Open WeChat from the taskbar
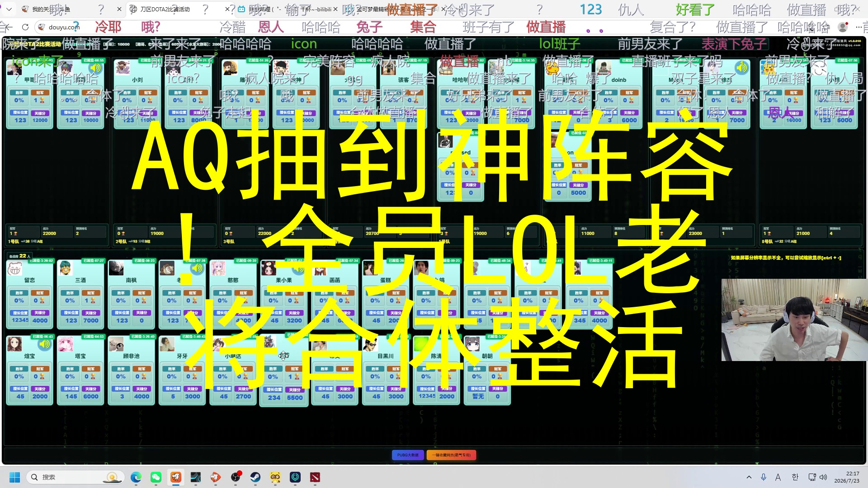Screen dimensions: 868x488 click(156, 477)
